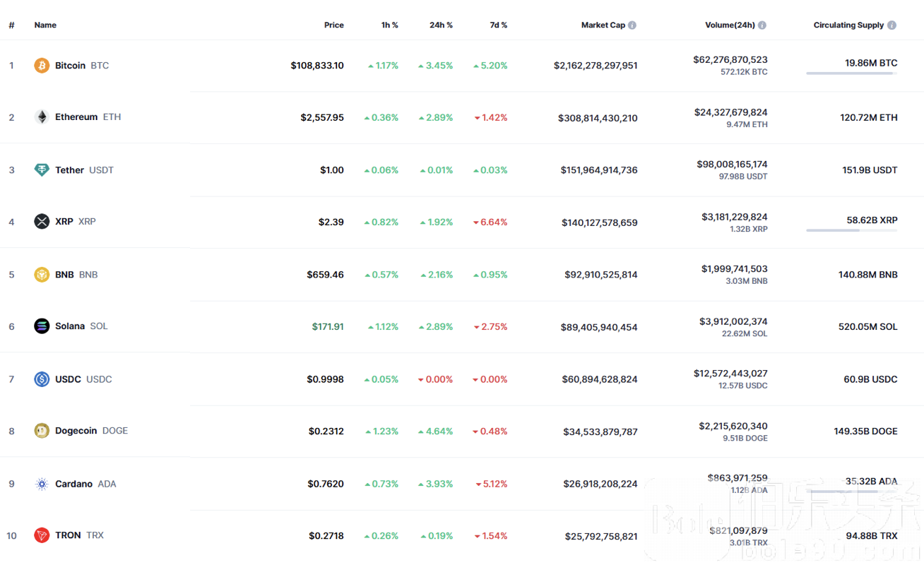
Task: Click the TRON logo icon
Action: click(x=42, y=535)
